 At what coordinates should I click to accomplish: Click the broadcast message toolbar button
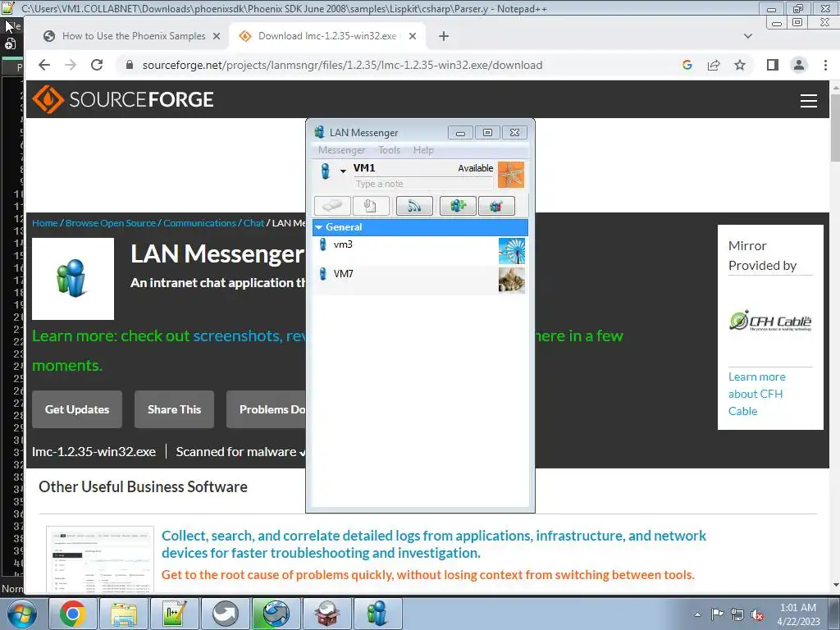pos(414,206)
